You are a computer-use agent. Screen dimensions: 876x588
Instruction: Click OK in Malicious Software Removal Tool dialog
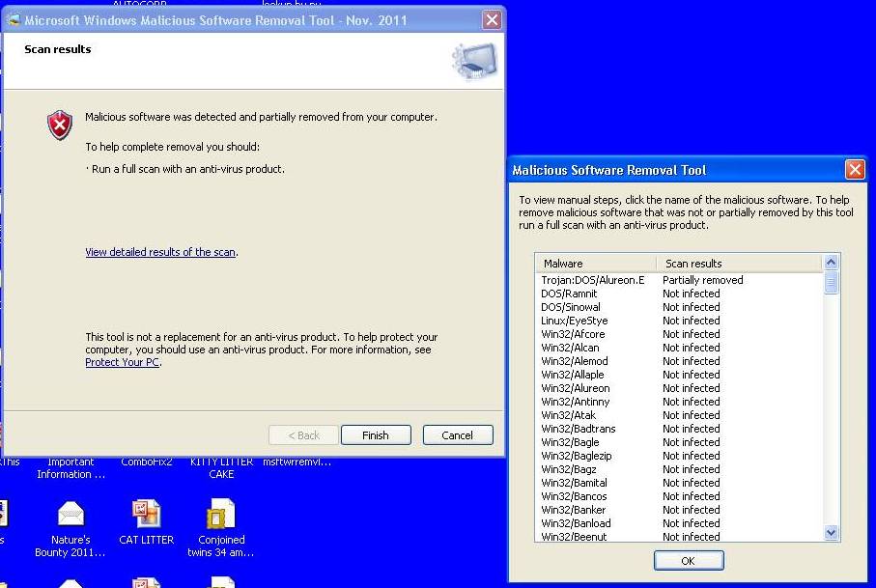tap(689, 560)
